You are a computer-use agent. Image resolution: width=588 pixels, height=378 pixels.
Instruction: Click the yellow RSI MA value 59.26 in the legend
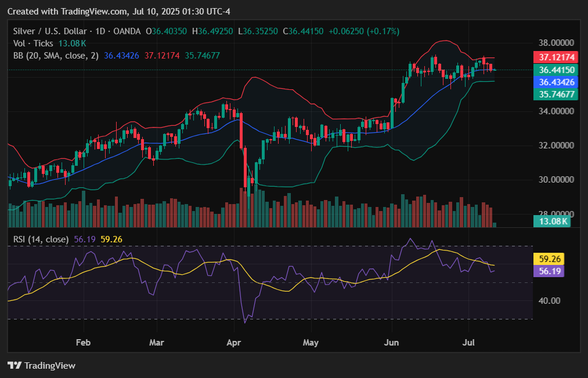point(111,239)
